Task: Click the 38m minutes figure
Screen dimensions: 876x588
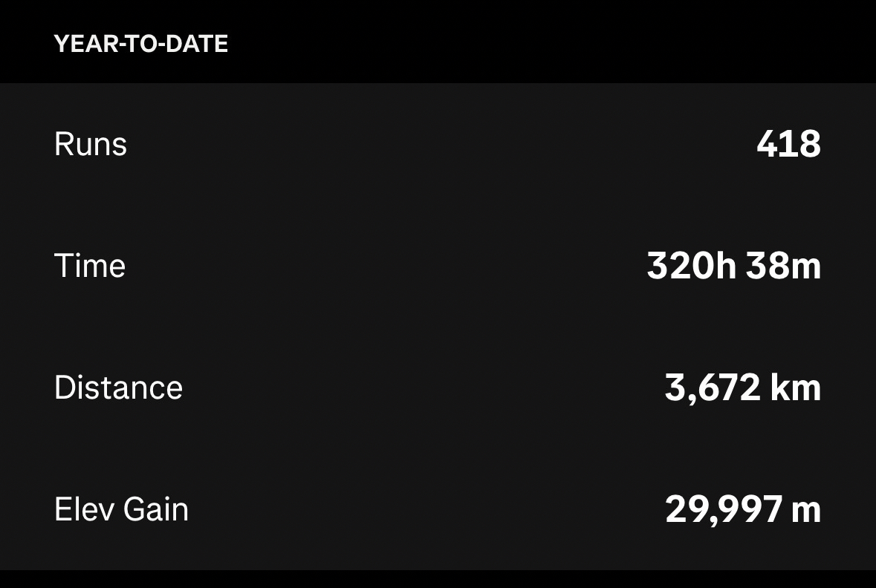Action: point(783,266)
